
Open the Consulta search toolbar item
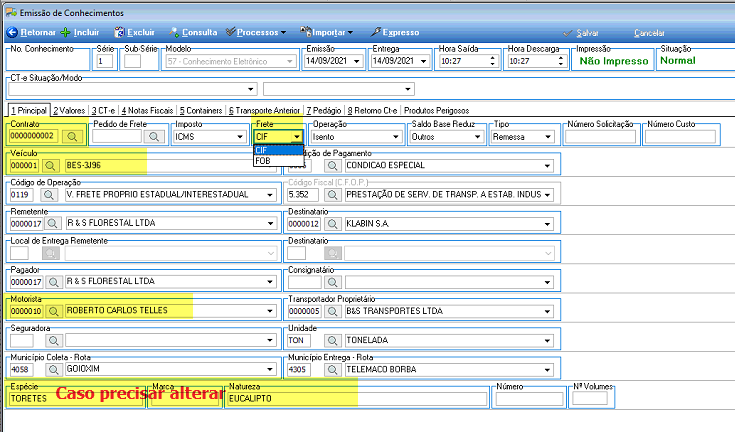pos(193,32)
